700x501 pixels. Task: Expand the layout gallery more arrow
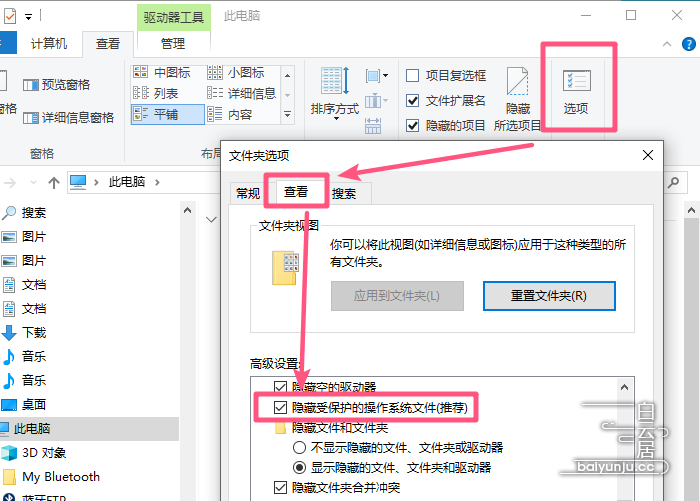(x=288, y=115)
